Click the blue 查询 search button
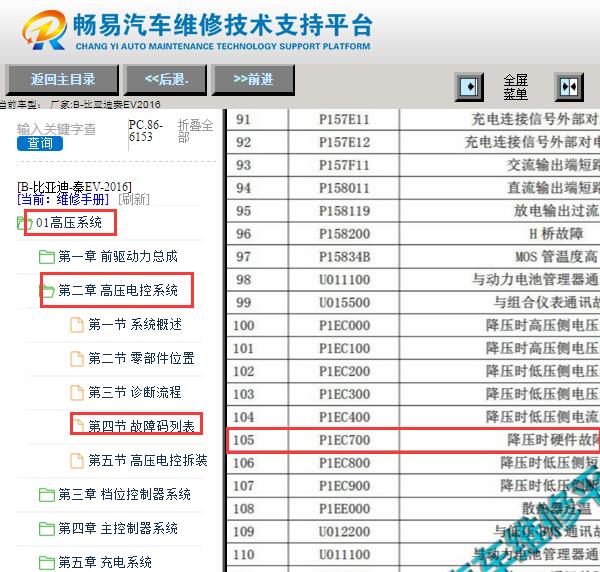 [x=40, y=143]
